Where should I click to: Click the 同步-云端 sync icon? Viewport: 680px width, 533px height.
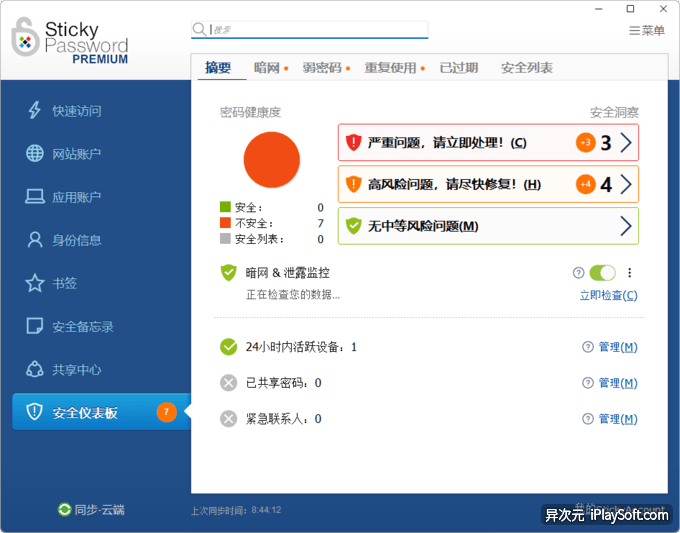tap(64, 509)
